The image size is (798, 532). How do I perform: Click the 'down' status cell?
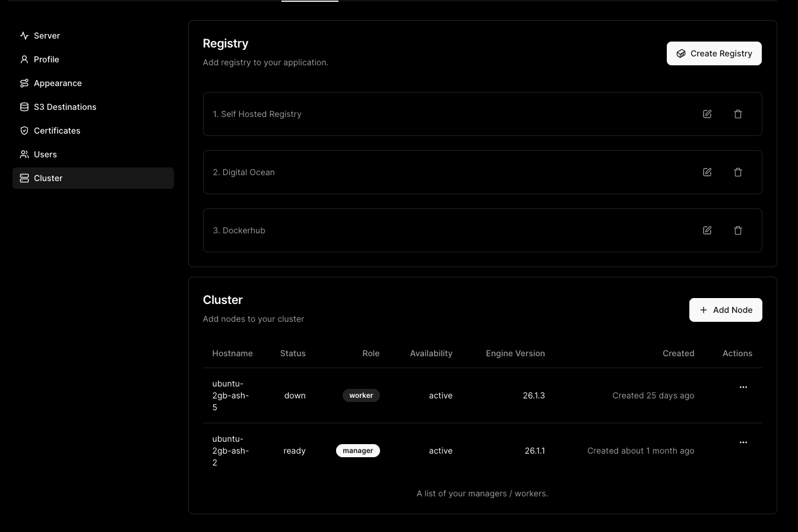coord(295,395)
